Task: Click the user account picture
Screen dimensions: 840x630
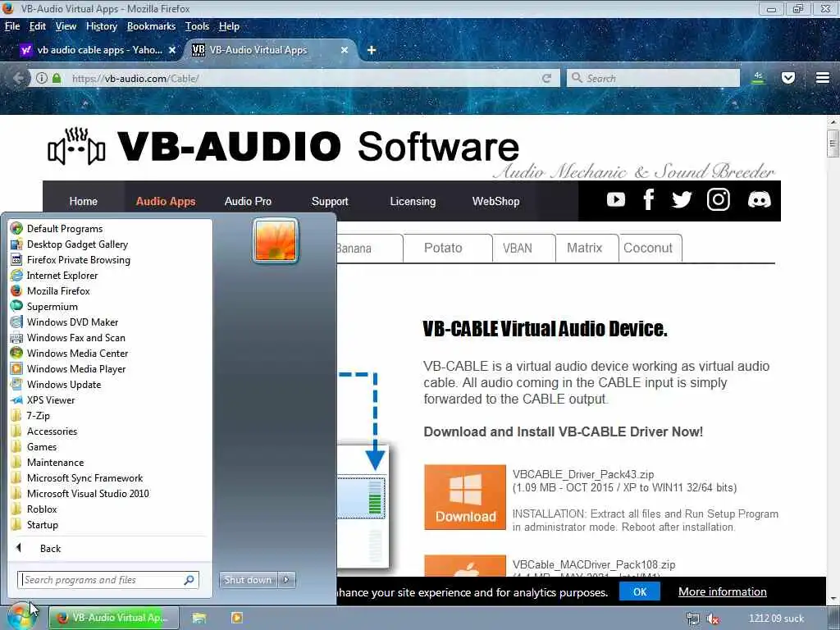Action: click(x=276, y=240)
